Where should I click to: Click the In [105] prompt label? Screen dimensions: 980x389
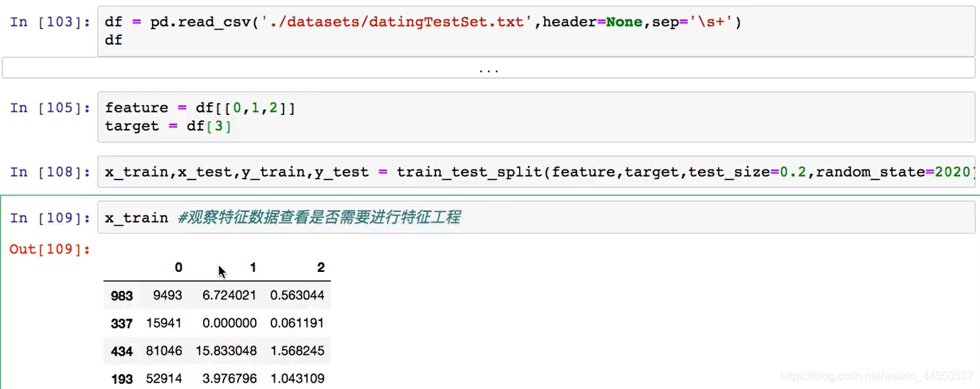[x=50, y=108]
